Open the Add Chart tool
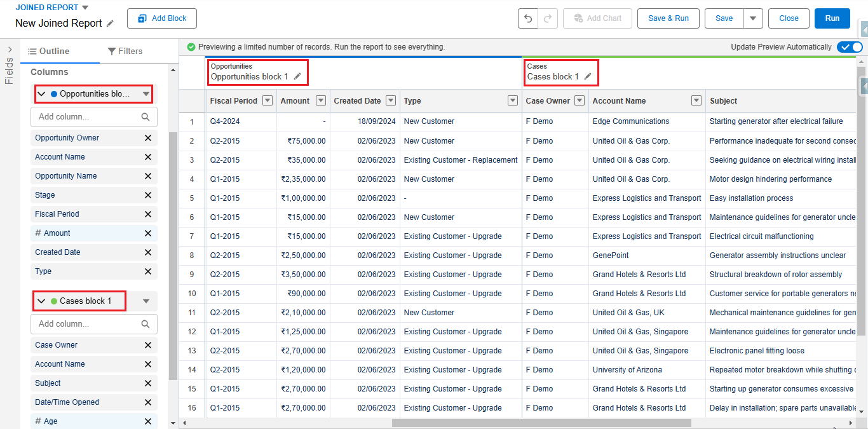The image size is (868, 429). point(597,18)
